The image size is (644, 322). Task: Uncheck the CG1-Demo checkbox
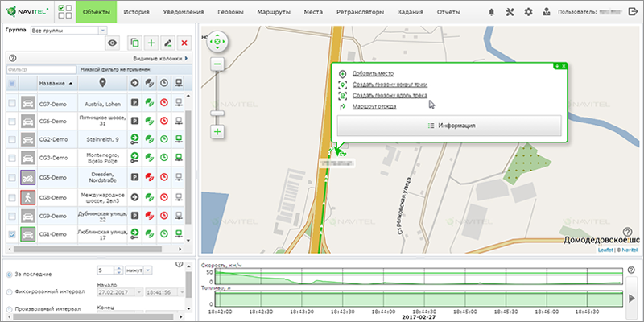(x=12, y=234)
